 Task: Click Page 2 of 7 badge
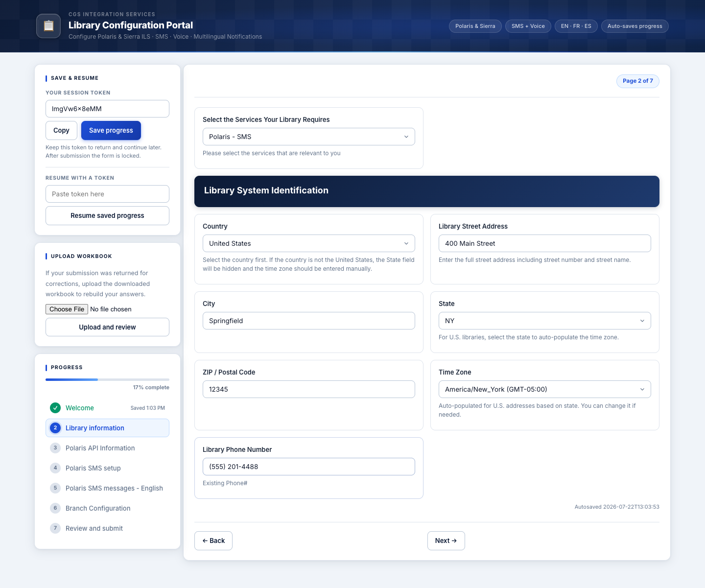click(638, 81)
